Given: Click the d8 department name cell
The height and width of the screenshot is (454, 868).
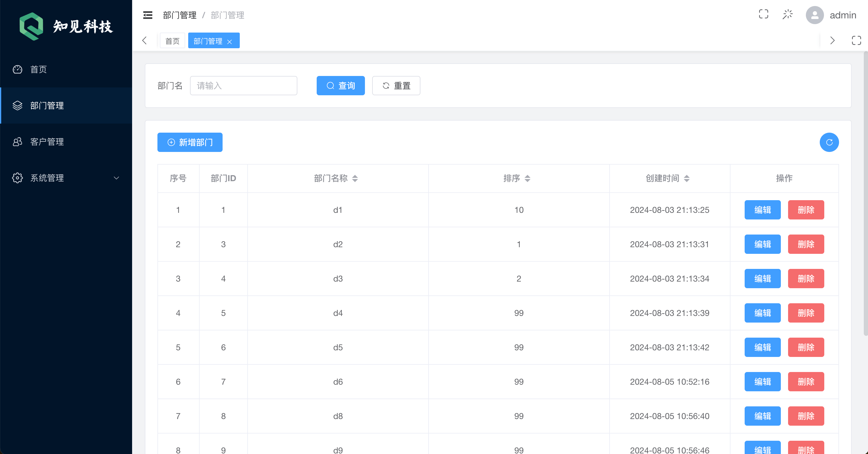Looking at the screenshot, I should (338, 416).
